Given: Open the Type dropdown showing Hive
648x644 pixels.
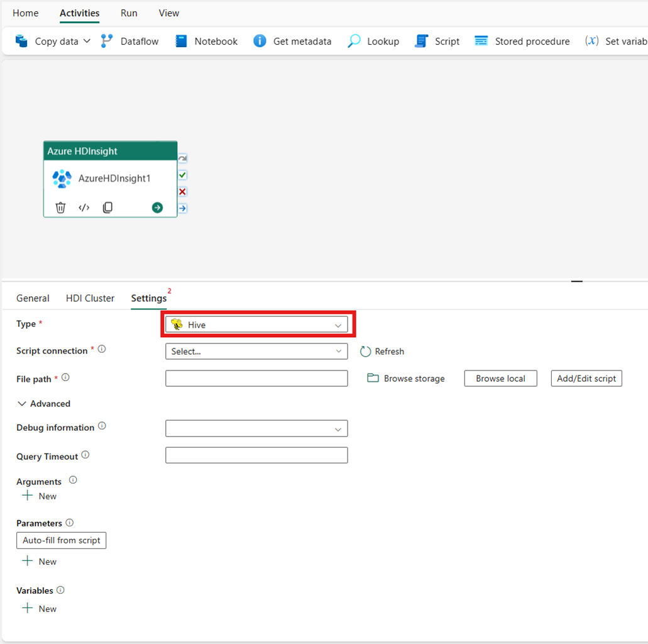Looking at the screenshot, I should (256, 325).
